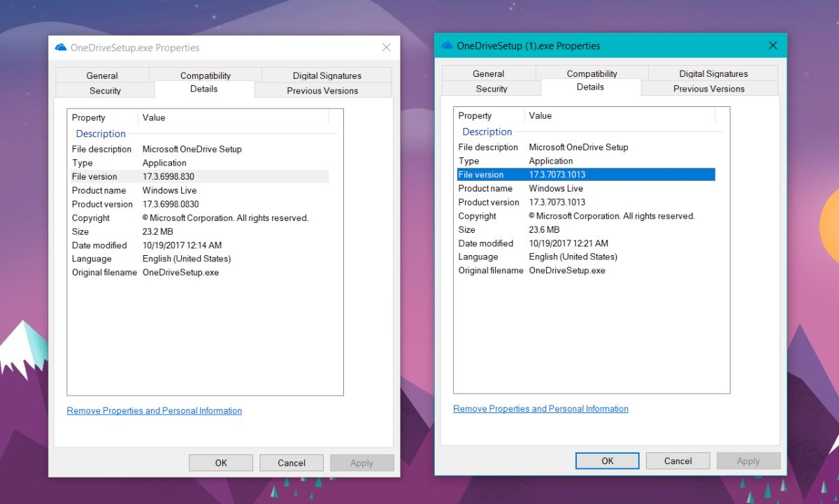This screenshot has height=504, width=839.
Task: Close the OneDriveSetup (1).exe Properties window
Action: tap(773, 45)
